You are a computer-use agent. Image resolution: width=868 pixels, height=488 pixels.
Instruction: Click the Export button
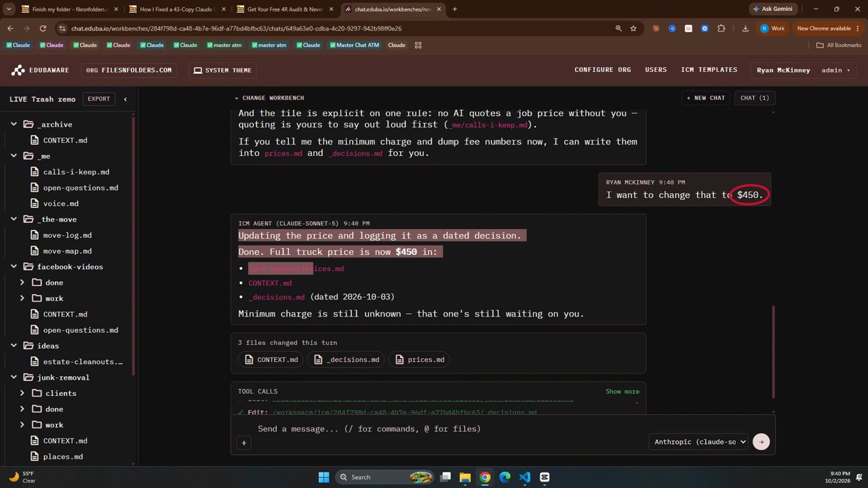click(98, 99)
